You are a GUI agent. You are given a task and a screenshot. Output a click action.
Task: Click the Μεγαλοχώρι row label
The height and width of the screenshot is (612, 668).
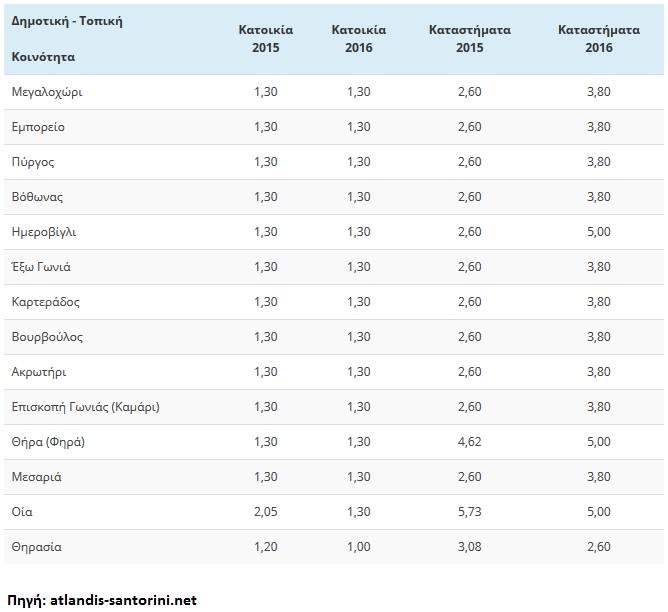[46, 92]
